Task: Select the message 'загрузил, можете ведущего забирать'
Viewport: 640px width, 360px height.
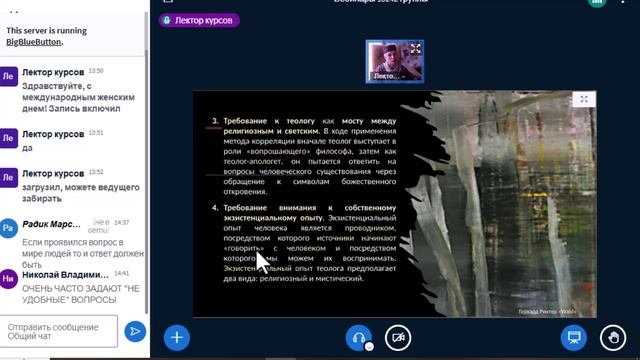Action: [x=81, y=193]
